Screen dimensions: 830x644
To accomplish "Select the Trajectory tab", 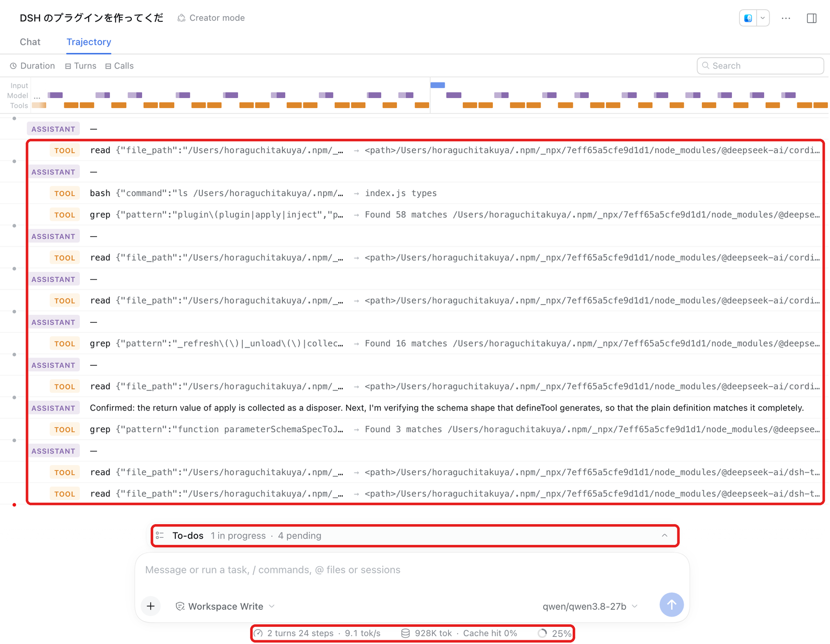I will click(x=89, y=42).
